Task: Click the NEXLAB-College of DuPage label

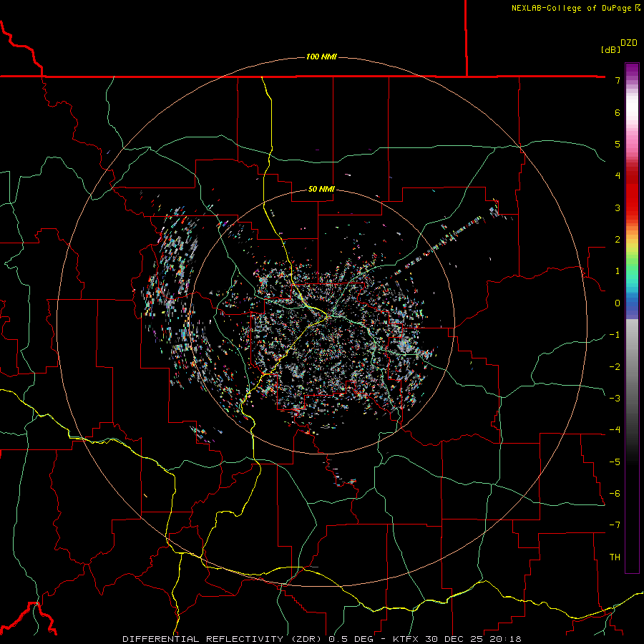Action: (575, 8)
